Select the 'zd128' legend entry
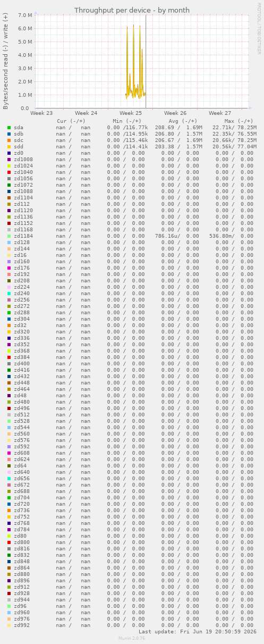Image resolution: width=264 pixels, height=644 pixels. click(22, 242)
